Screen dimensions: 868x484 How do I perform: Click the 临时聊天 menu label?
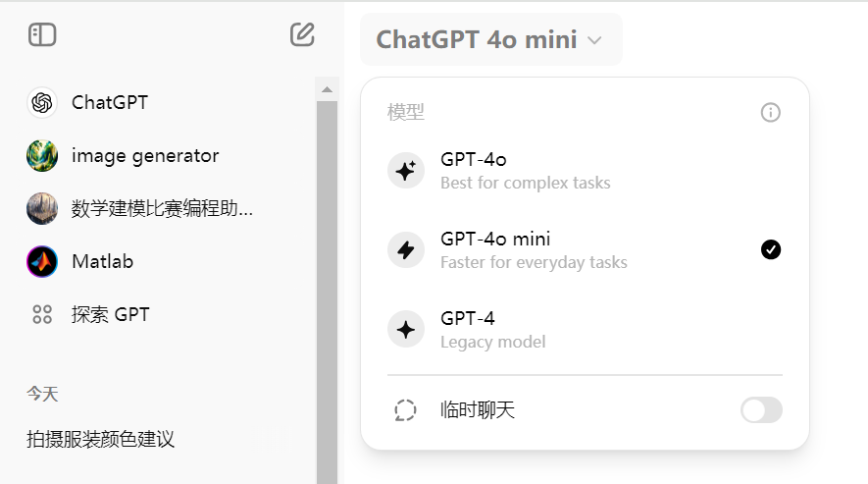(478, 410)
